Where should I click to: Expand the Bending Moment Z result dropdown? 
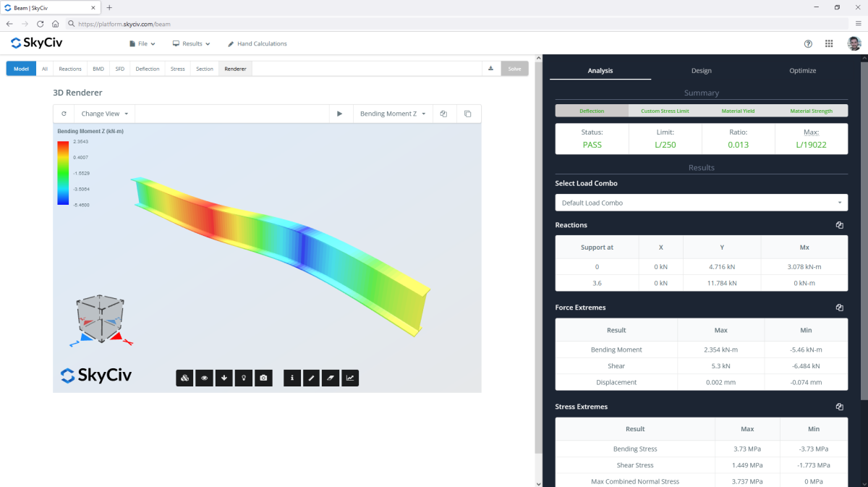392,114
